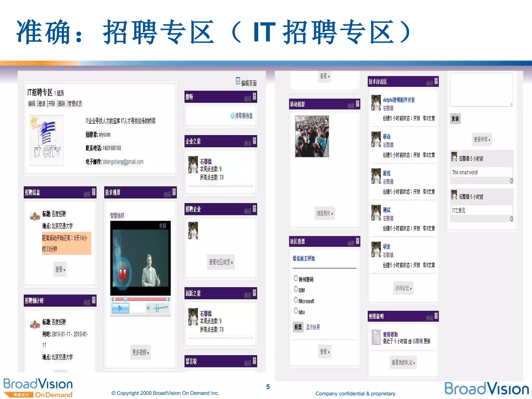Click the red pause overlay on video
This screenshot has width=532, height=399.
pos(122,274)
